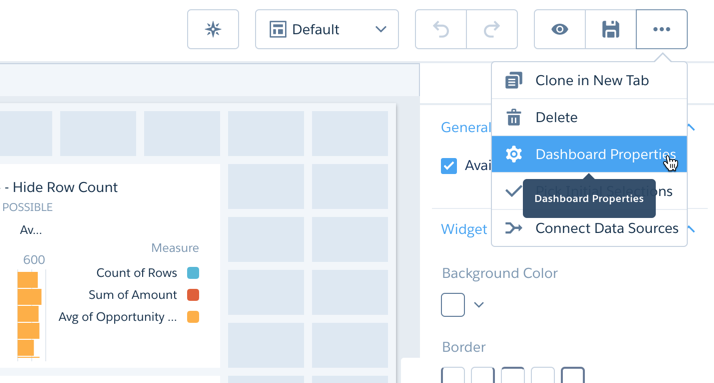The image size is (714, 383).
Task: Click the 600 axis value
Action: coord(34,260)
